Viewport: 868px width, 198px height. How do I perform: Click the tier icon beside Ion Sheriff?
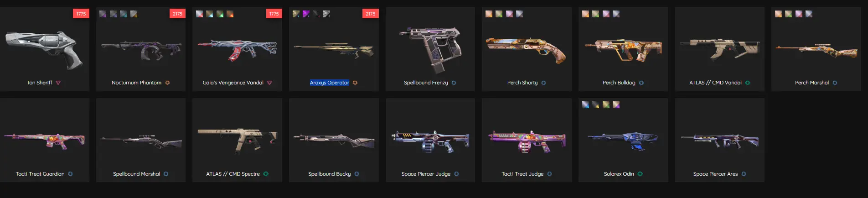[x=58, y=83]
